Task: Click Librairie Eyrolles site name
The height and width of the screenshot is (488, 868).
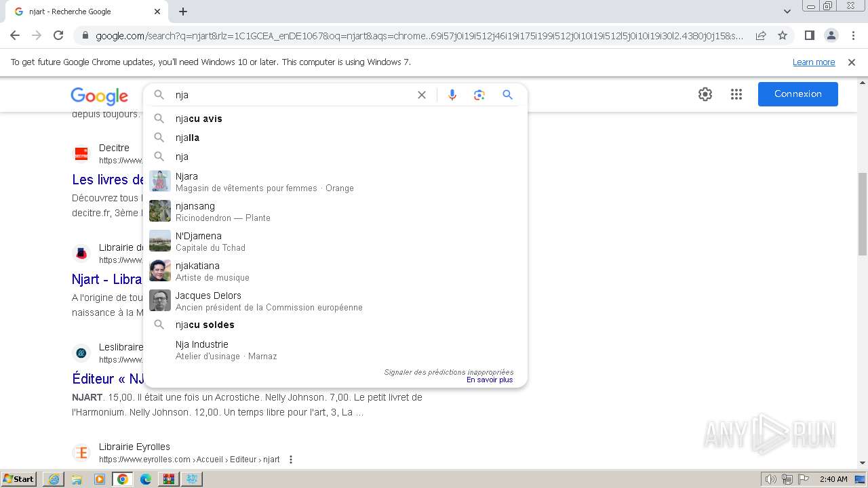Action: pos(134,447)
